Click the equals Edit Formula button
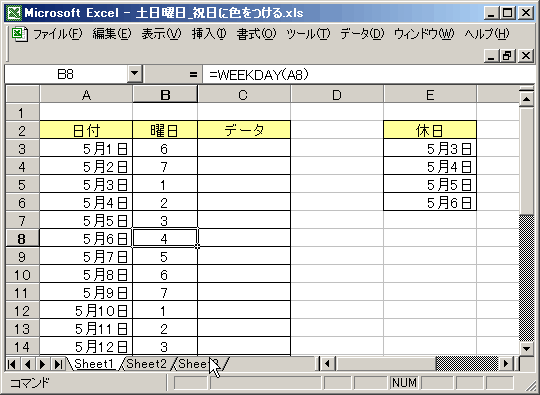Screen dimensions: 540x395 pyautogui.click(x=193, y=74)
